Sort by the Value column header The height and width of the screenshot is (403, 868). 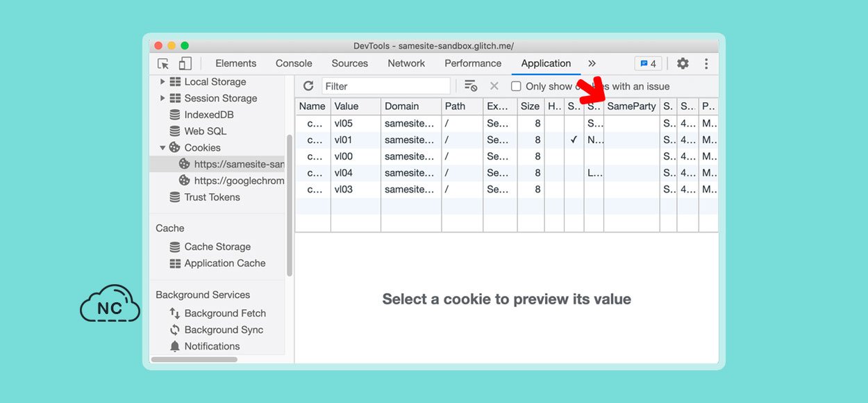tap(356, 106)
